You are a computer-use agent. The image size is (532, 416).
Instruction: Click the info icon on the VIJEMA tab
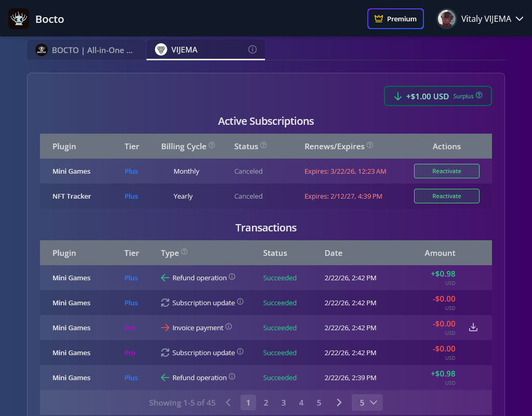252,49
